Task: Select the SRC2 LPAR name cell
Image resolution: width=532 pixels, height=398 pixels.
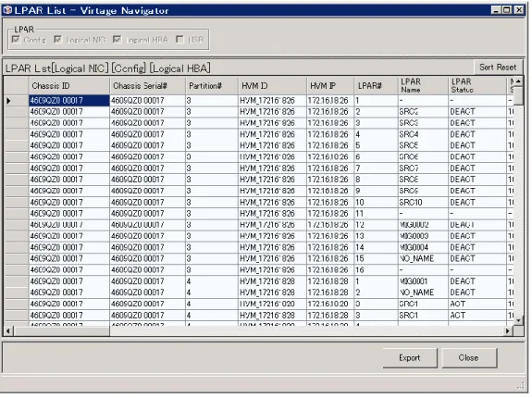Action: [423, 112]
